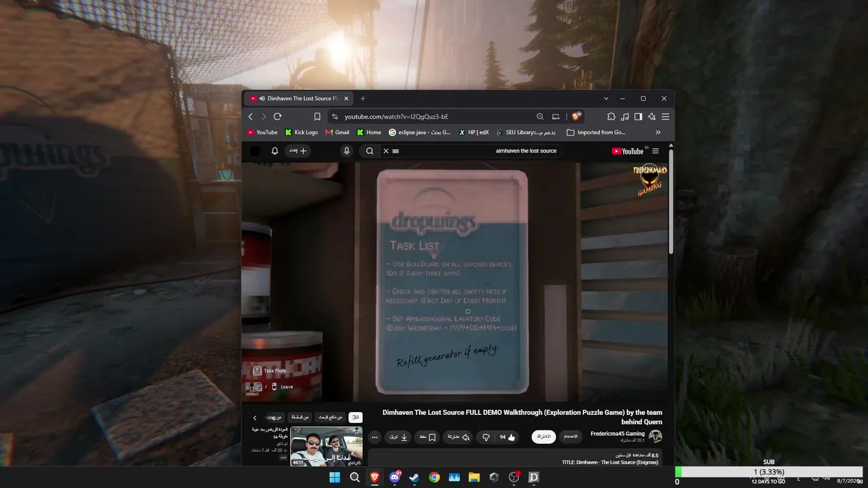The image size is (868, 488).
Task: Share the video using share button
Action: [x=459, y=437]
